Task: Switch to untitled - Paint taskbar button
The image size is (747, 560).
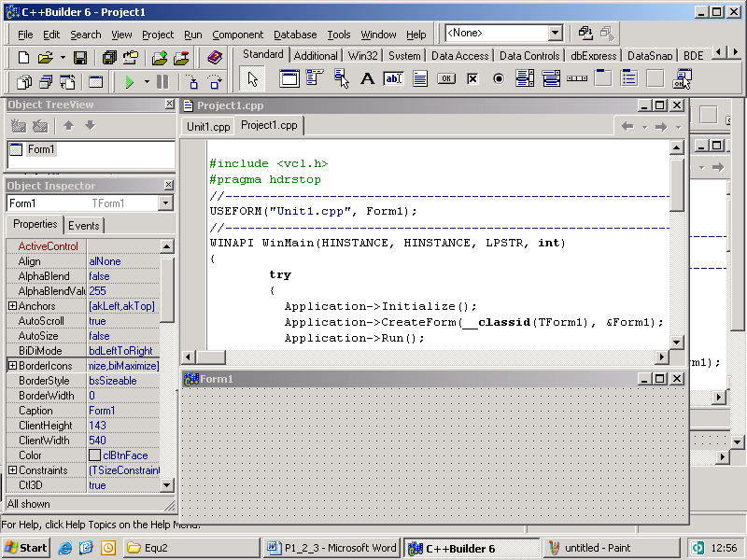Action: [x=611, y=548]
